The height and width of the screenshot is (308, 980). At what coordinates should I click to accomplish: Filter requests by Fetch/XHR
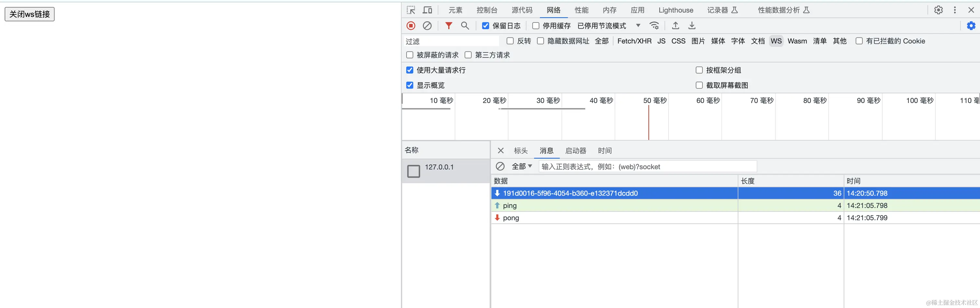[x=635, y=41]
